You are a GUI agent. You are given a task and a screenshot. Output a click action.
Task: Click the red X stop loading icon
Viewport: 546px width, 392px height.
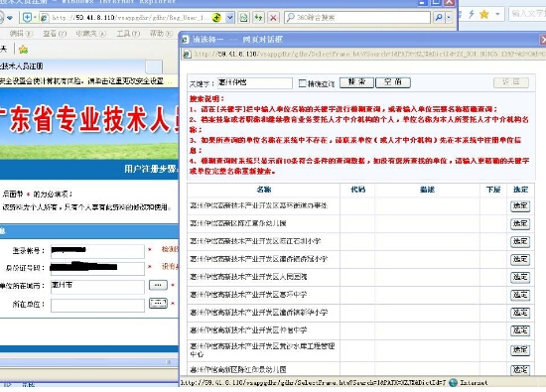tap(273, 17)
